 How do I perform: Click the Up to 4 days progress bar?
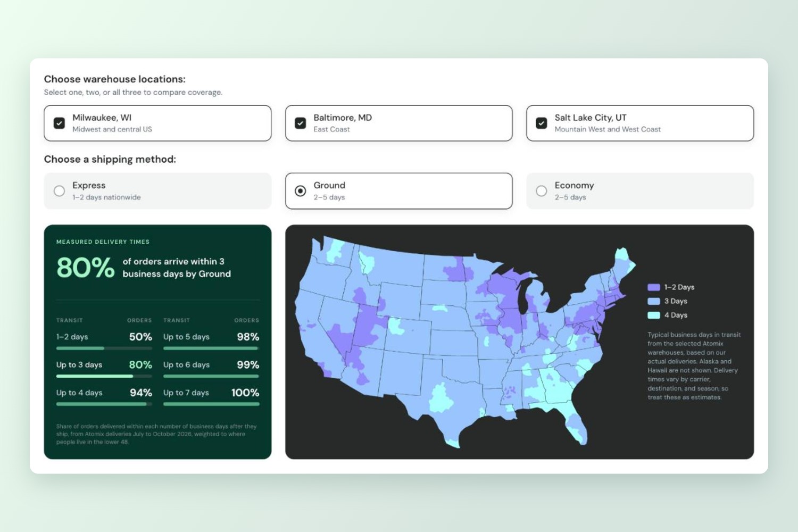[x=104, y=404]
